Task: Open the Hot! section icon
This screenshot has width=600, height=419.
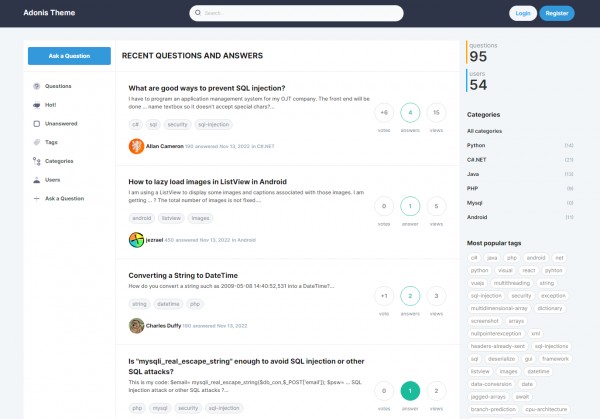Action: coord(37,105)
